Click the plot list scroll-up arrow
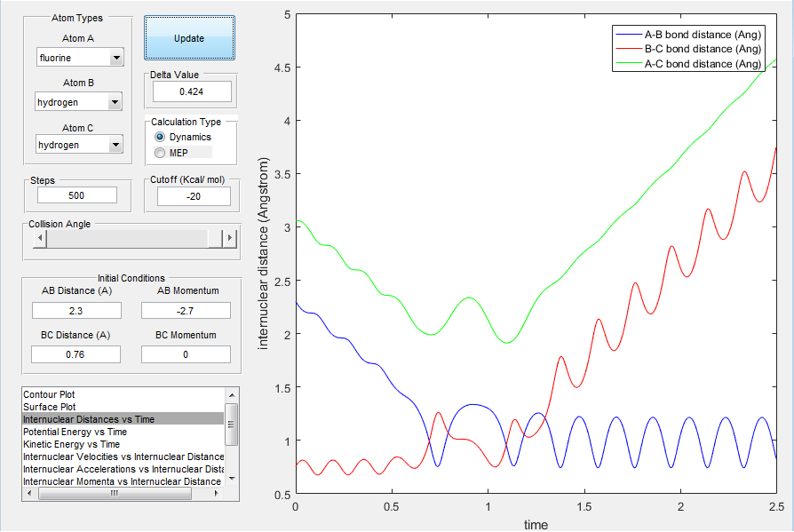Image resolution: width=794 pixels, height=532 pixels. click(x=232, y=395)
